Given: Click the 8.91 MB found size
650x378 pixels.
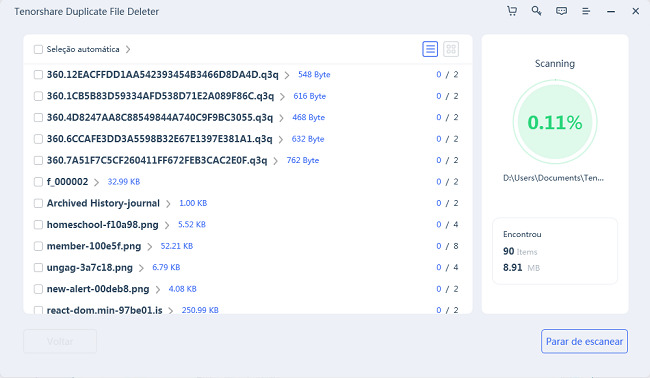Looking at the screenshot, I should tap(521, 268).
